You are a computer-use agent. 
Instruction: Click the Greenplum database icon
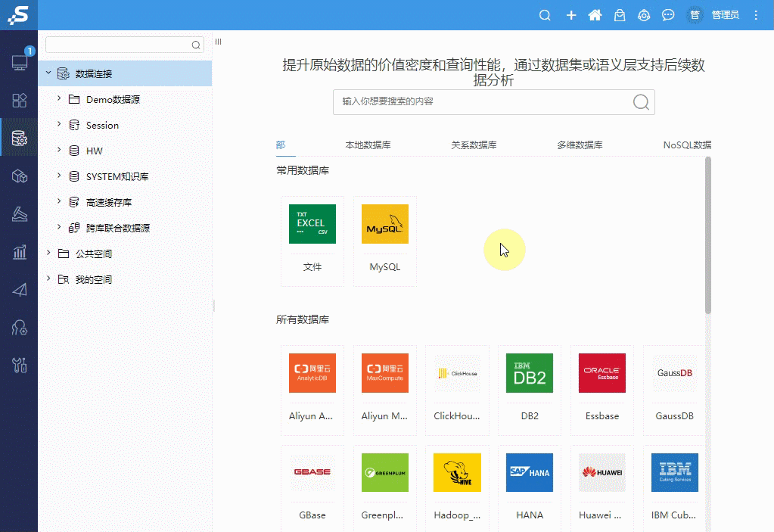pyautogui.click(x=384, y=472)
